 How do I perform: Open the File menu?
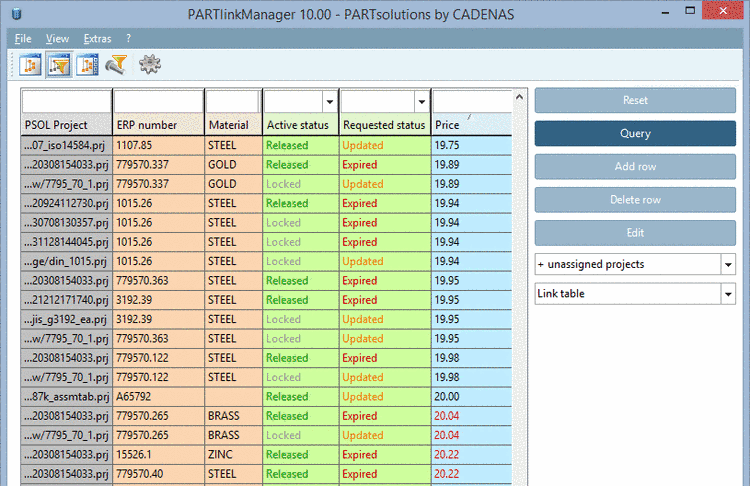coord(23,39)
